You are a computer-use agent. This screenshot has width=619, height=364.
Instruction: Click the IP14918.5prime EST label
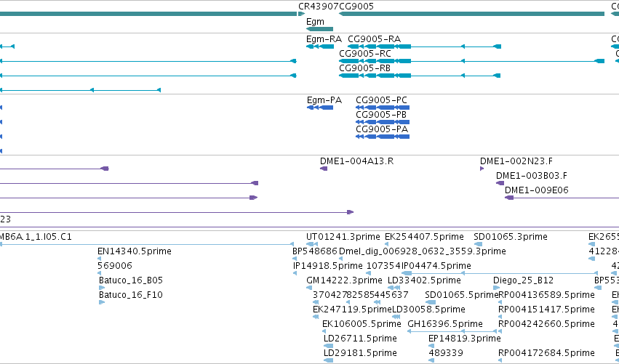327,266
